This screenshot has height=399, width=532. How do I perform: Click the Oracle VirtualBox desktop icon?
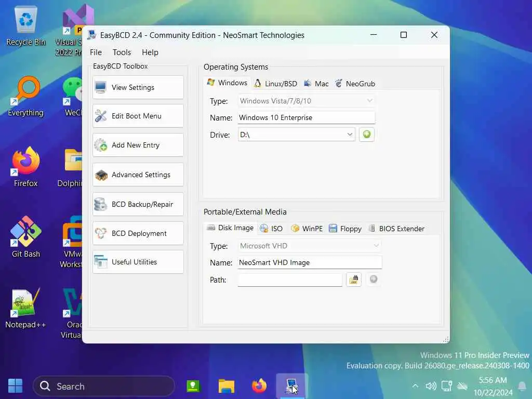(72, 313)
